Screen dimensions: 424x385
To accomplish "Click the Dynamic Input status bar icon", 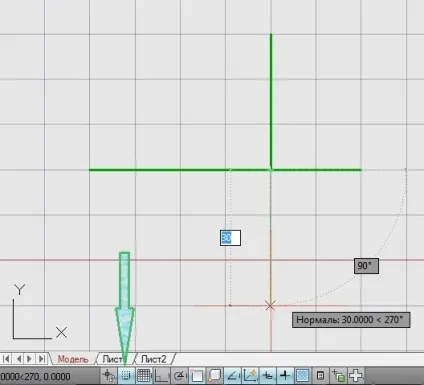I will pos(268,376).
